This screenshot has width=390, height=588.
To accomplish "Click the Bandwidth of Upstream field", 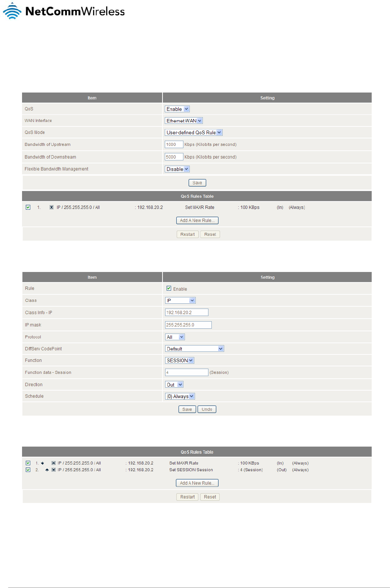I will click(x=174, y=144).
